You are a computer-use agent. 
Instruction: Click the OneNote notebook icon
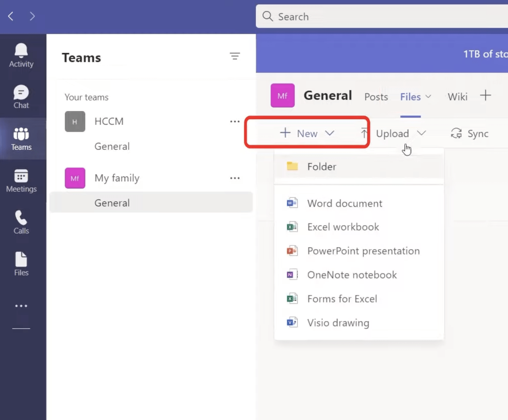(292, 274)
